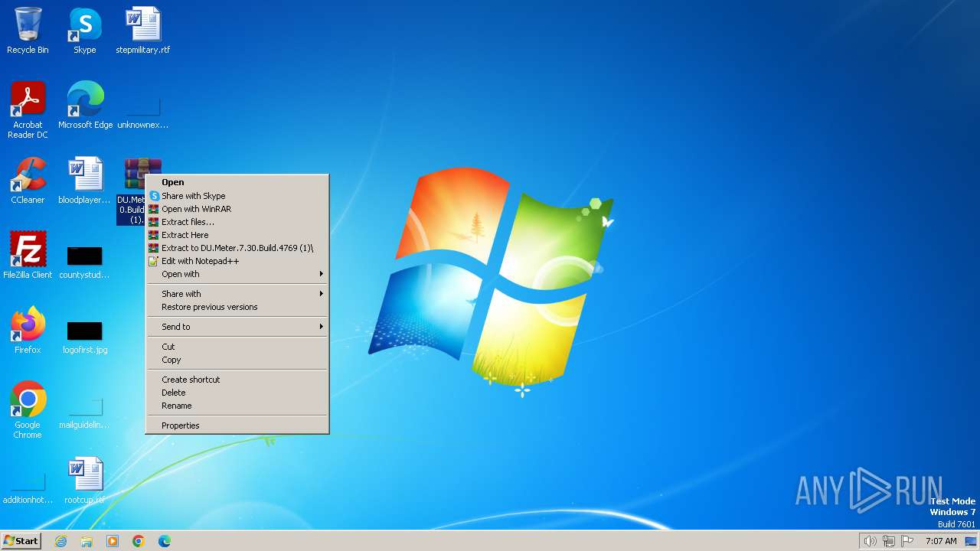Choose Copy from context menu
980x551 pixels.
point(237,360)
